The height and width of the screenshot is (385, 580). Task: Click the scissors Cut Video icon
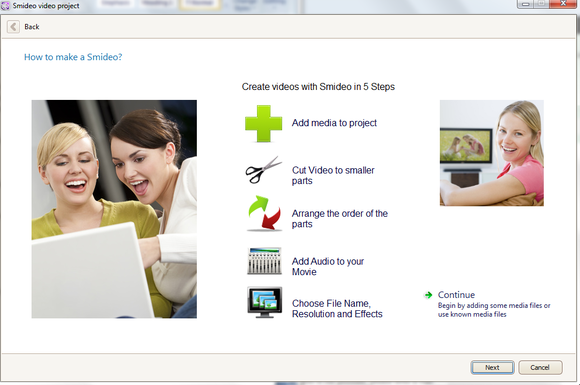(x=264, y=170)
